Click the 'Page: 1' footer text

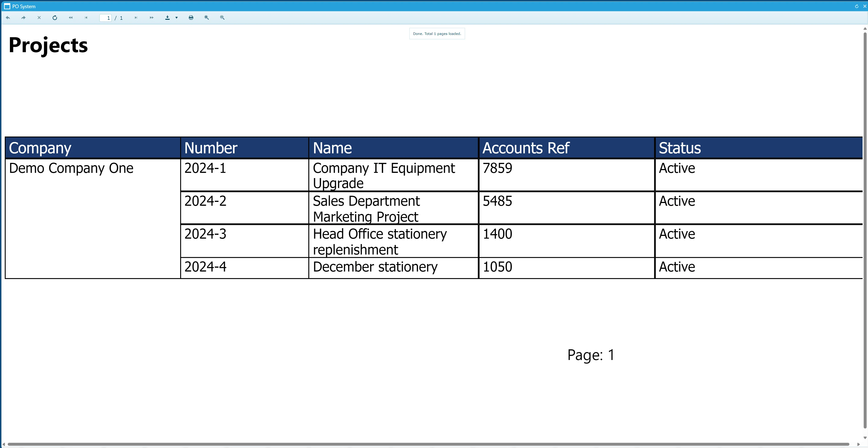(591, 355)
